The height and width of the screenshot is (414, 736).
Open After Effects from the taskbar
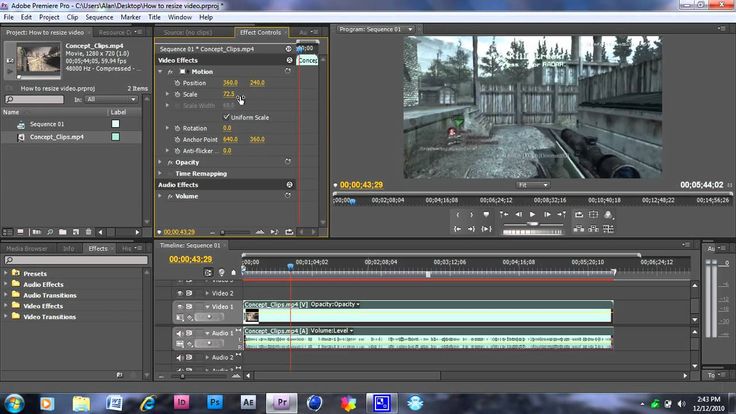[x=248, y=403]
